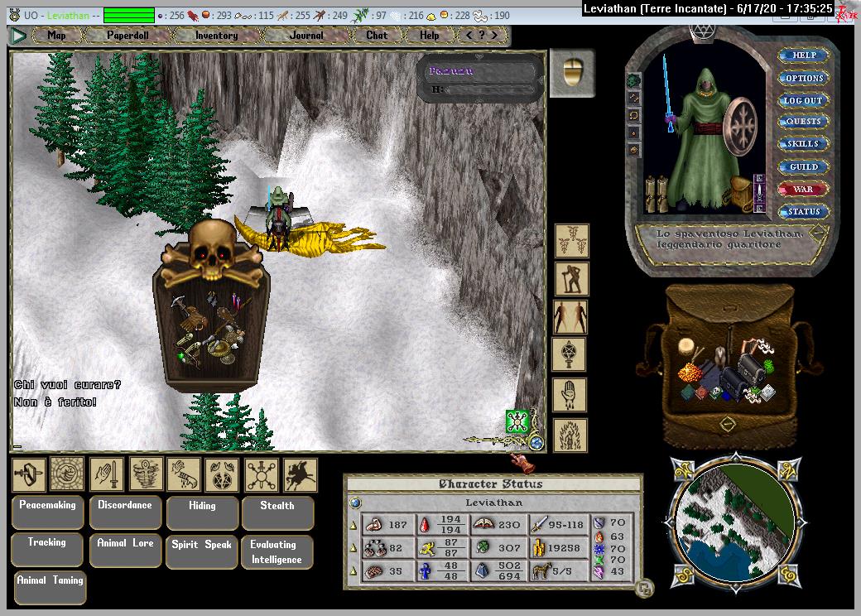This screenshot has width=861, height=616.
Task: Open the Journal menu item
Action: click(x=306, y=35)
